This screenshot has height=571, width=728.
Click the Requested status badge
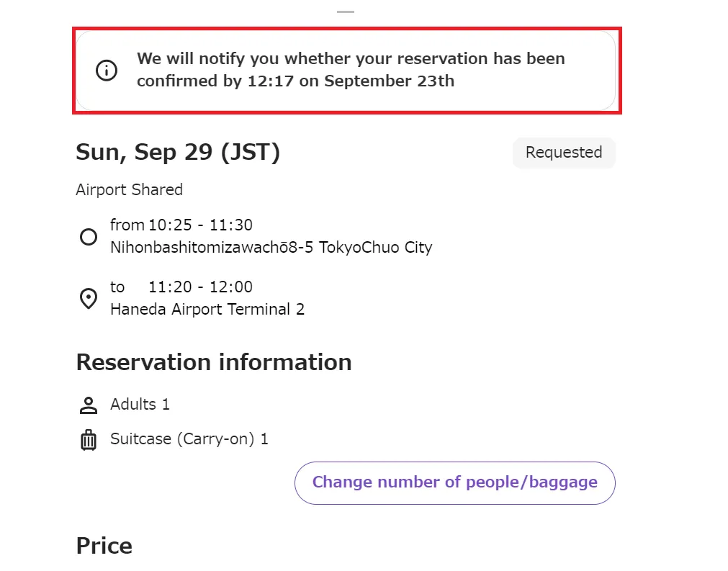[x=564, y=153]
